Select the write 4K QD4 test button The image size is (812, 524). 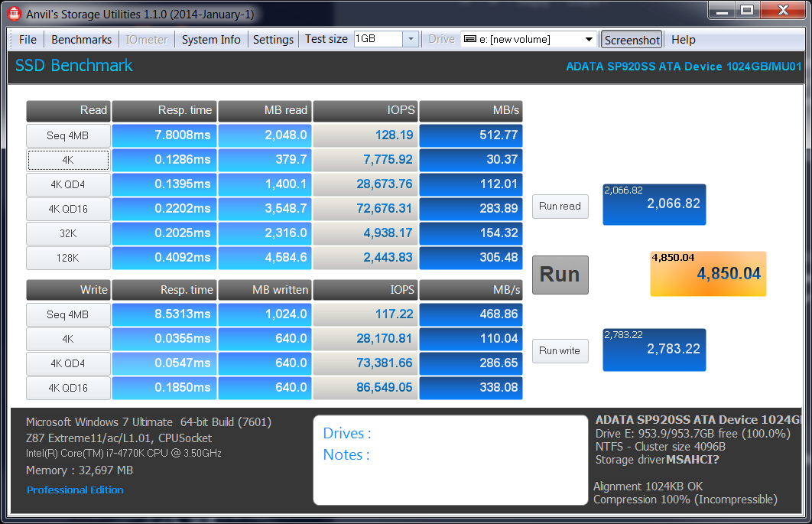[x=67, y=363]
